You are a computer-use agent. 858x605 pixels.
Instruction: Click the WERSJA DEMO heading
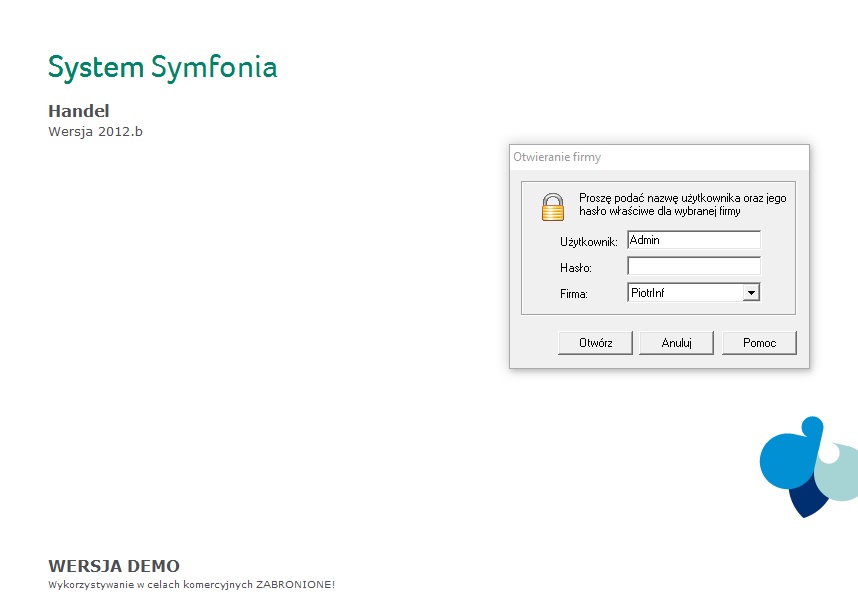point(114,566)
